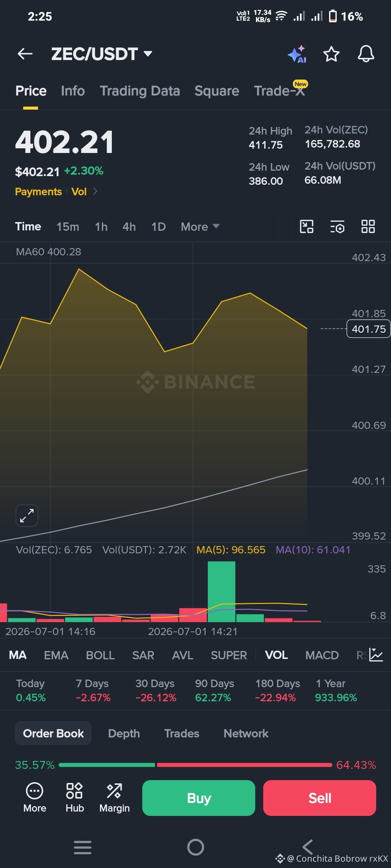The image size is (391, 868).
Task: Tap the current price label 401.75
Action: tap(369, 329)
